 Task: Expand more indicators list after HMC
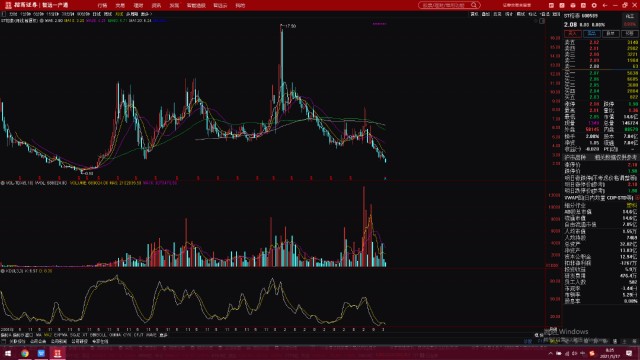(x=163, y=335)
